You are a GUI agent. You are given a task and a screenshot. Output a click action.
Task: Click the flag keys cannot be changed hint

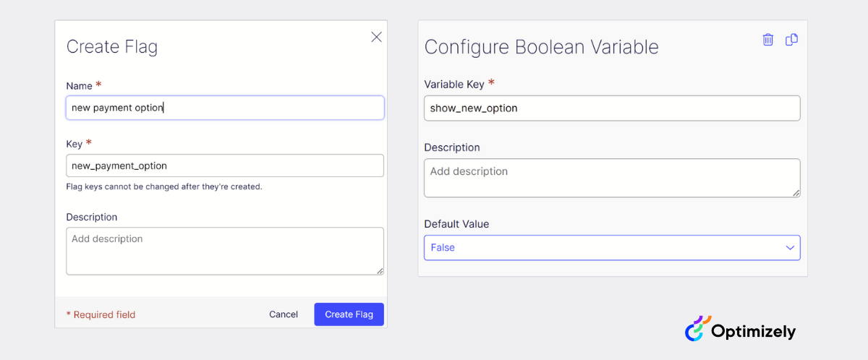164,187
